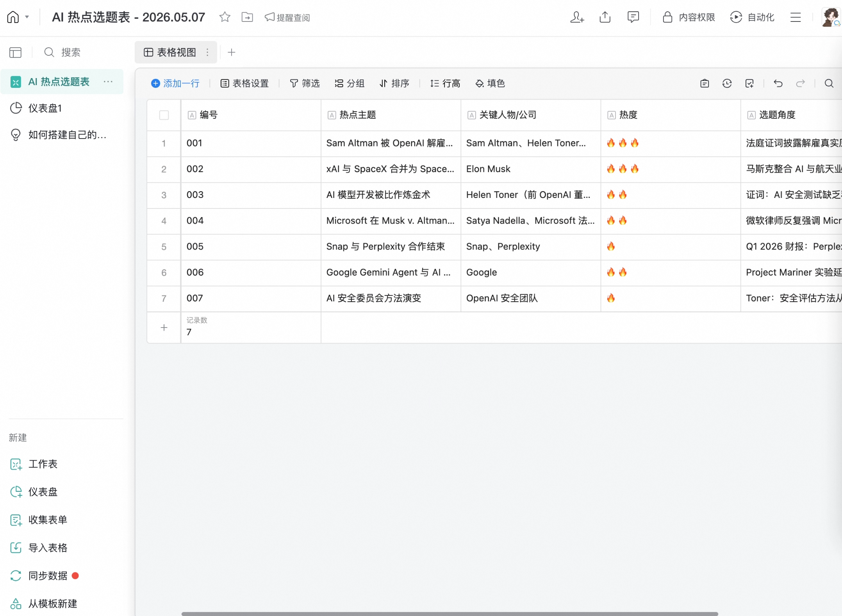Open the 排序 sort option

tap(394, 83)
